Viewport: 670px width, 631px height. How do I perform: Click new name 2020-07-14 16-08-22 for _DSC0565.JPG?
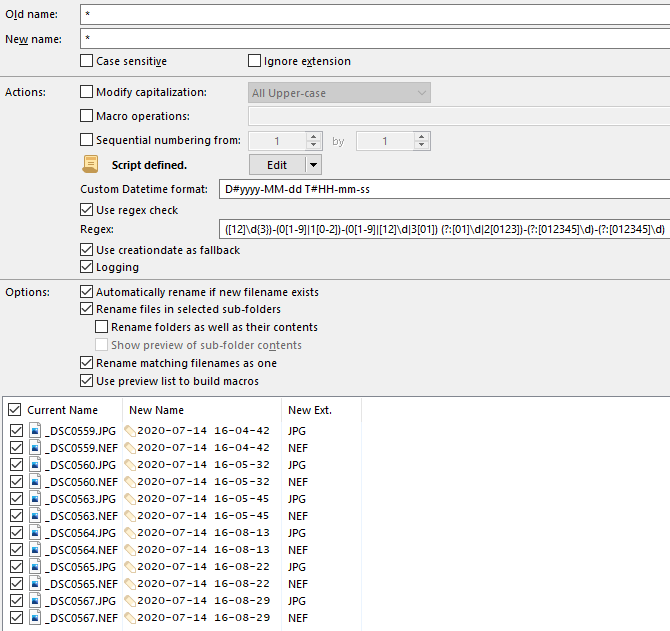[x=203, y=566]
